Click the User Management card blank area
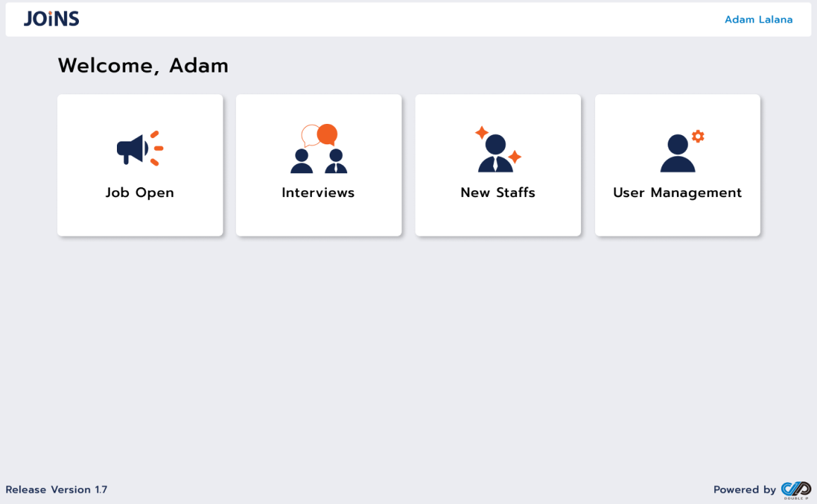 [678, 219]
